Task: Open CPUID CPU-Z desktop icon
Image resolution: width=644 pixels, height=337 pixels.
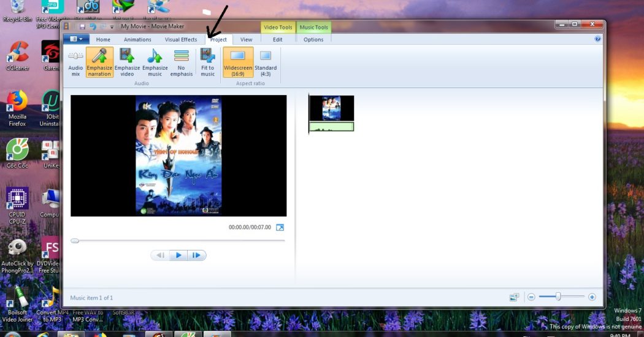Action: coord(17,206)
